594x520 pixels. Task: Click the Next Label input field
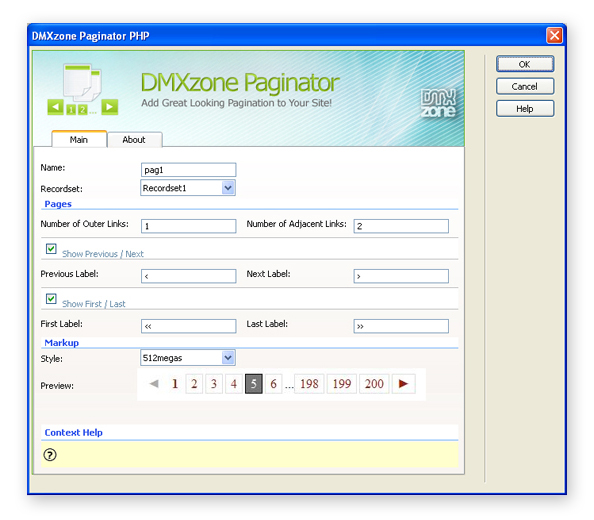pos(401,276)
